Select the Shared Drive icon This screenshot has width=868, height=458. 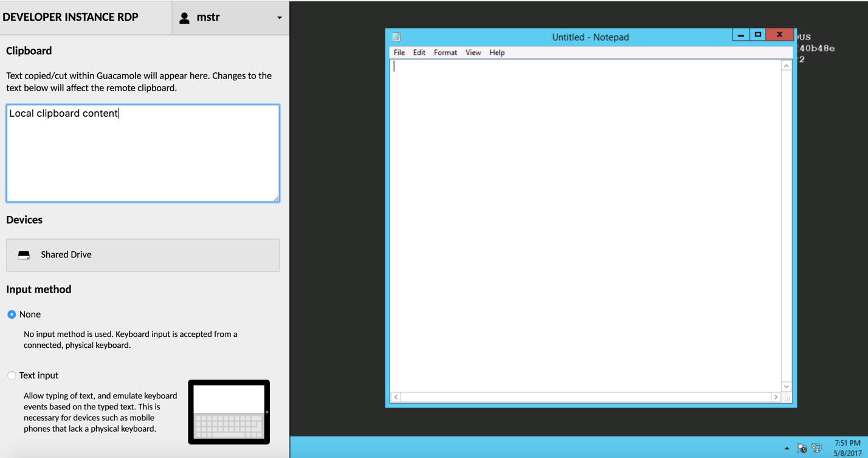pyautogui.click(x=23, y=254)
